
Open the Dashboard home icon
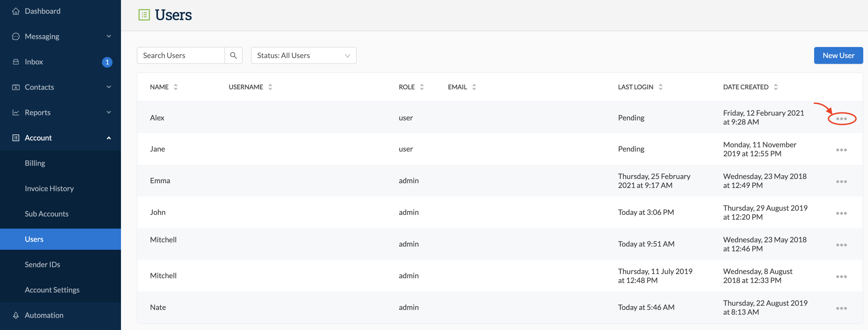tap(16, 11)
